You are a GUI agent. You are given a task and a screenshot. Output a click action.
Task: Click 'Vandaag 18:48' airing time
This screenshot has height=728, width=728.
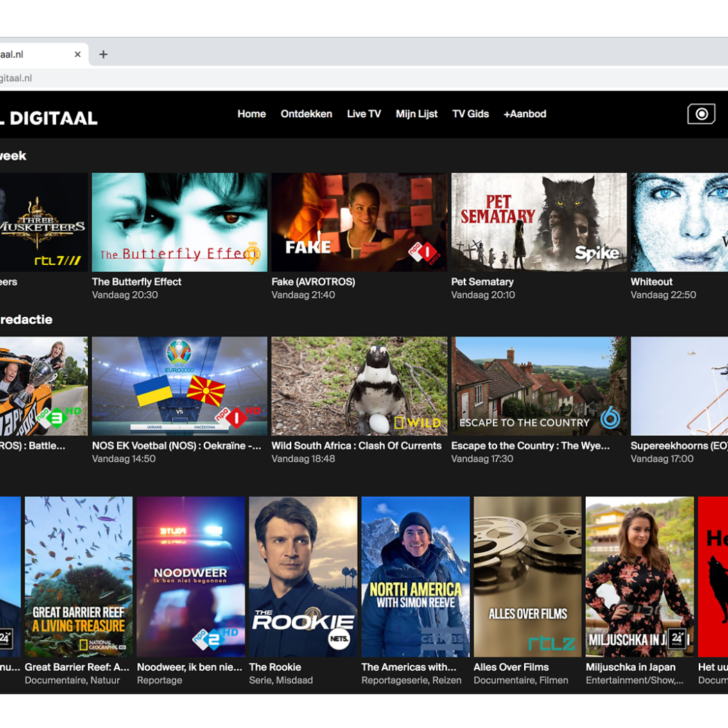click(303, 459)
